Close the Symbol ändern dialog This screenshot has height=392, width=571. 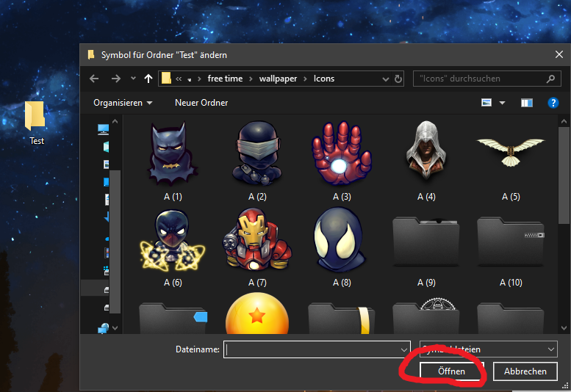pos(559,54)
